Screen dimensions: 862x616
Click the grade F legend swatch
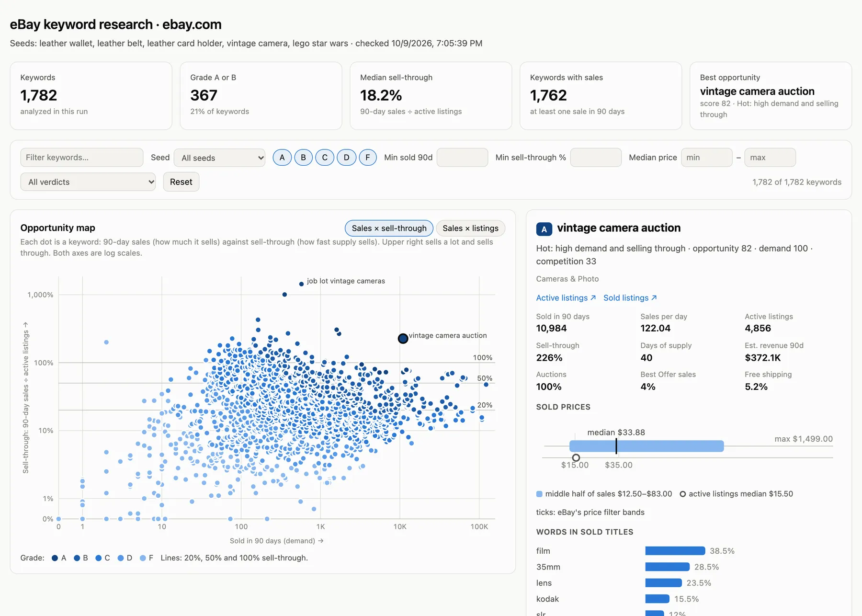pyautogui.click(x=143, y=558)
